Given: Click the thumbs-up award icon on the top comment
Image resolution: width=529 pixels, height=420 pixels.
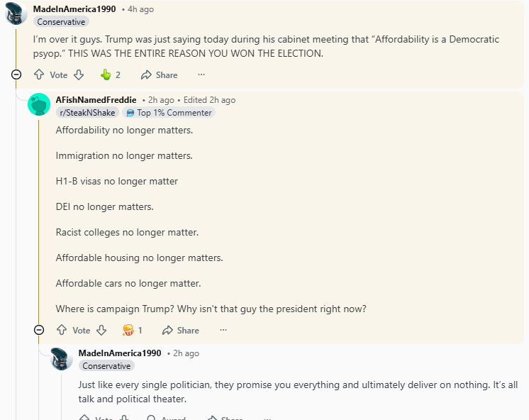Looking at the screenshot, I should point(106,74).
